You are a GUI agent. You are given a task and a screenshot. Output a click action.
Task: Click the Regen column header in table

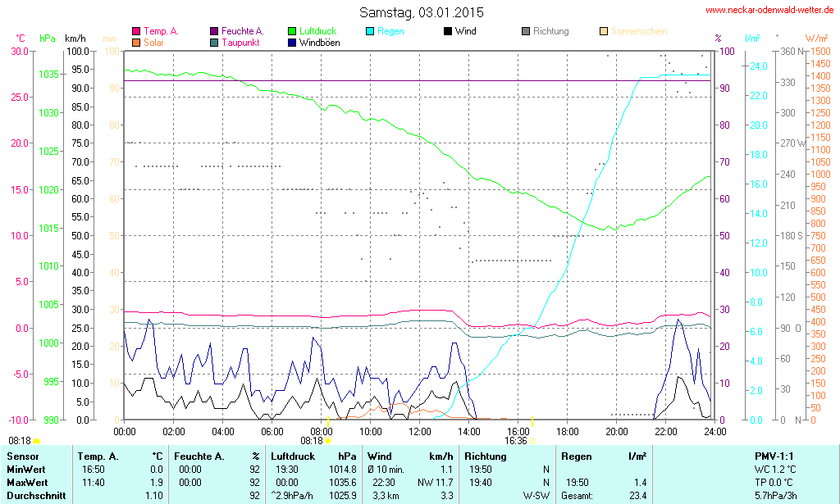point(577,456)
